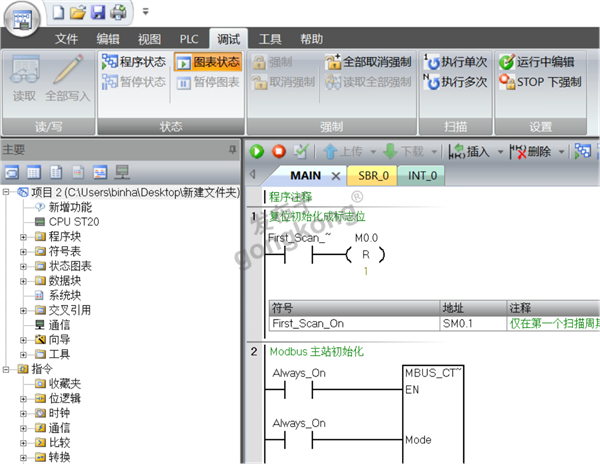Click the red Stop PLC button
Image resolution: width=600 pixels, height=464 pixels.
pos(279,151)
